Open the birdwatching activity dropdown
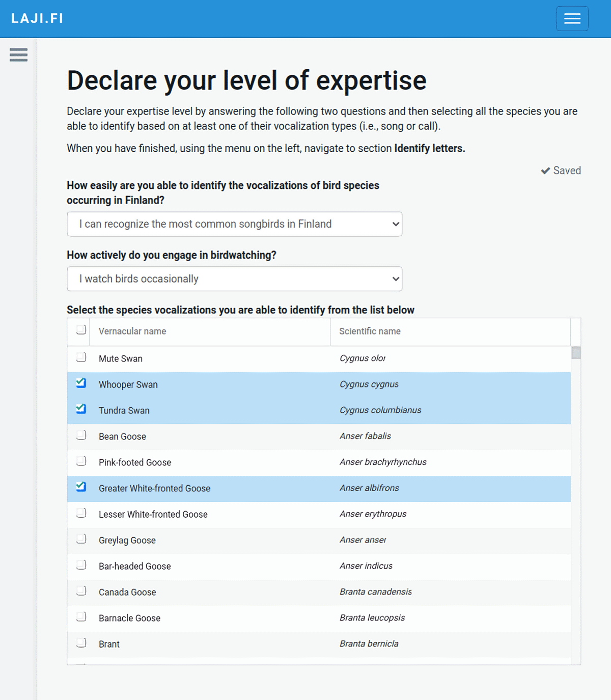Screen dimensions: 611x700 click(234, 279)
